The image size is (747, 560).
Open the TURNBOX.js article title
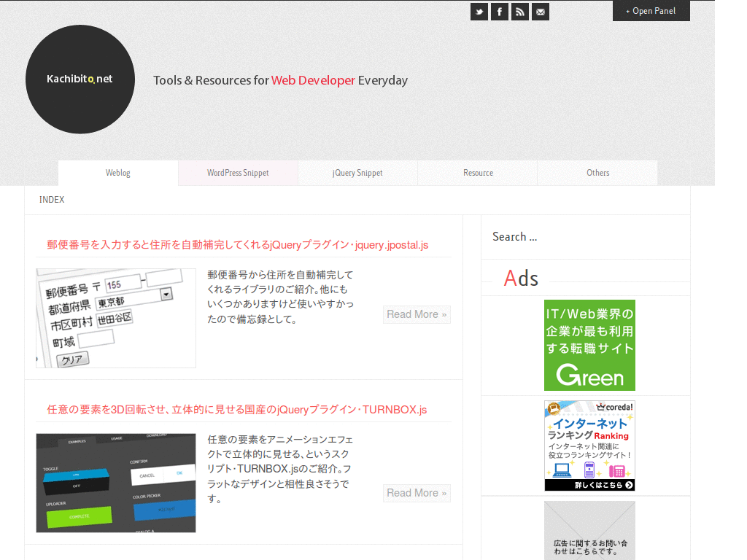point(237,410)
